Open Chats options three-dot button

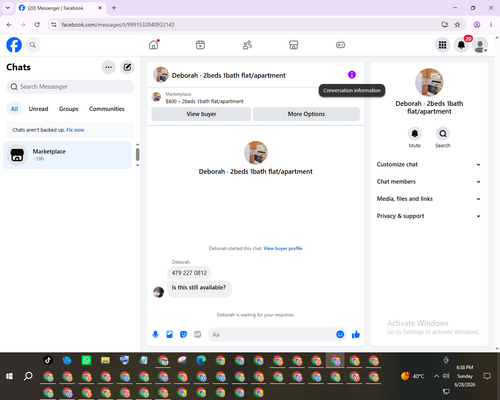pyautogui.click(x=109, y=67)
